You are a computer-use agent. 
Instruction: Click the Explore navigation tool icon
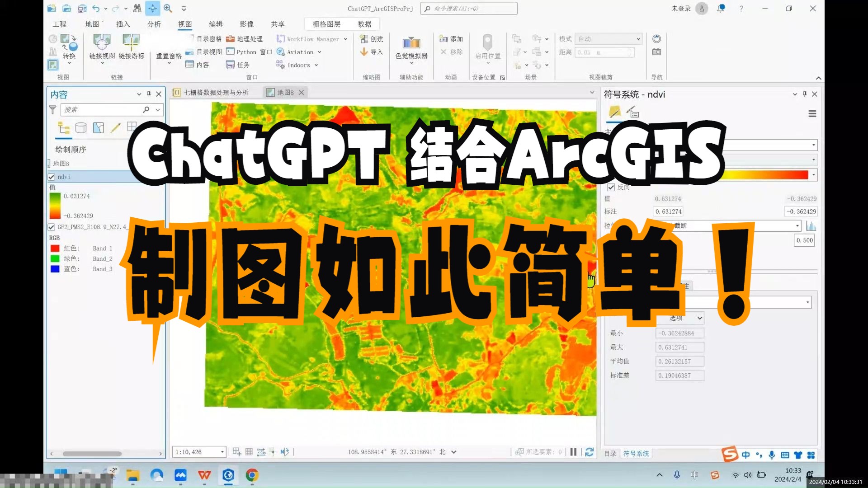[x=153, y=8]
